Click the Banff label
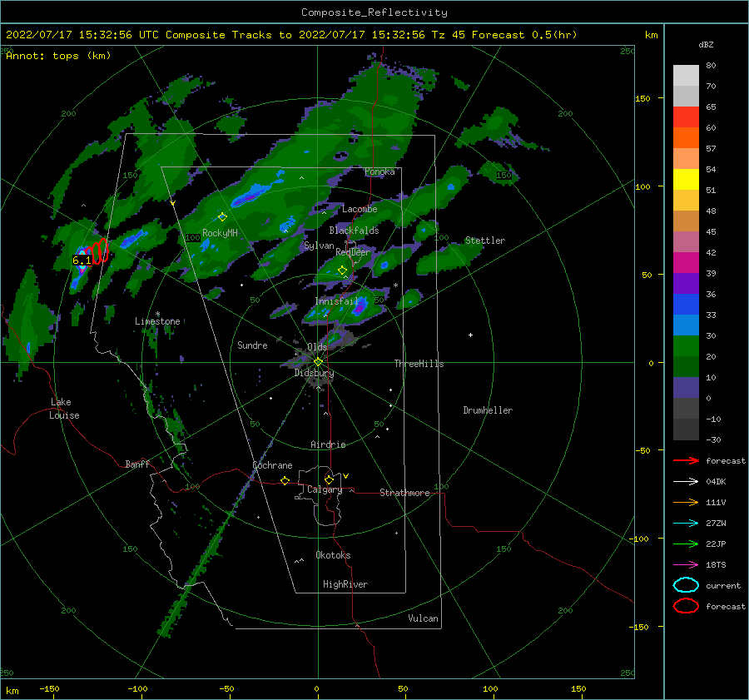 point(137,464)
